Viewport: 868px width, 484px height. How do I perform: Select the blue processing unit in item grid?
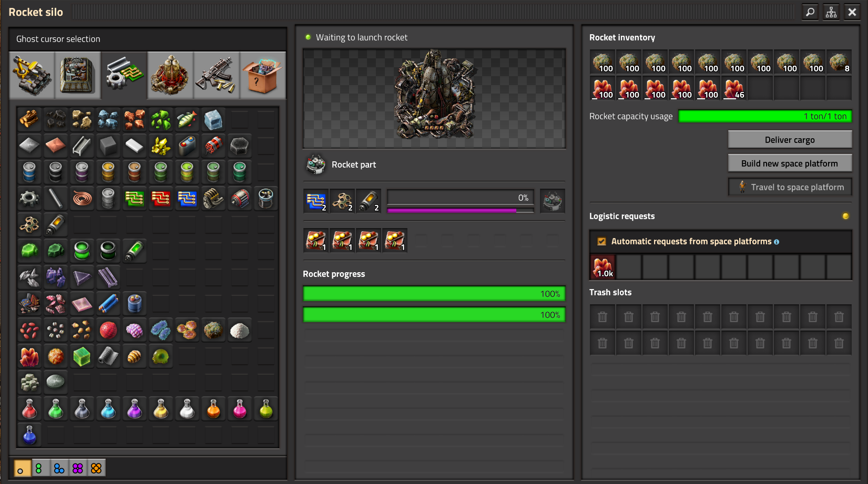(x=187, y=199)
